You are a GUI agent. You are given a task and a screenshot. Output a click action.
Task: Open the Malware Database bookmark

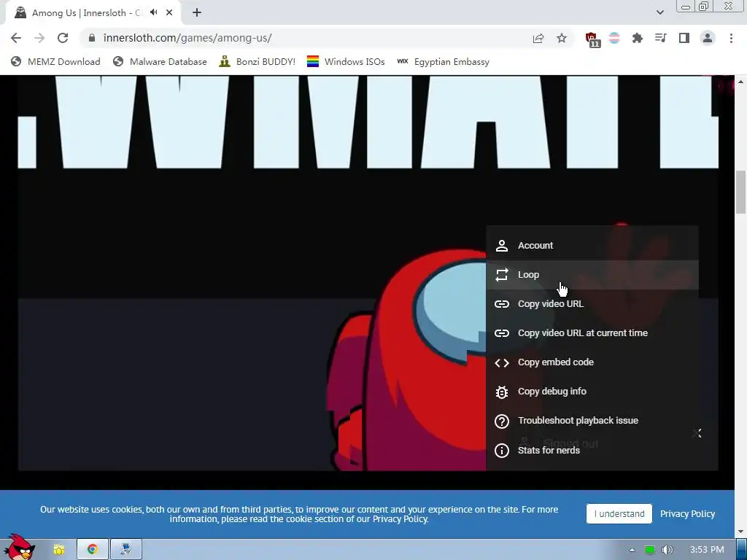coord(160,61)
